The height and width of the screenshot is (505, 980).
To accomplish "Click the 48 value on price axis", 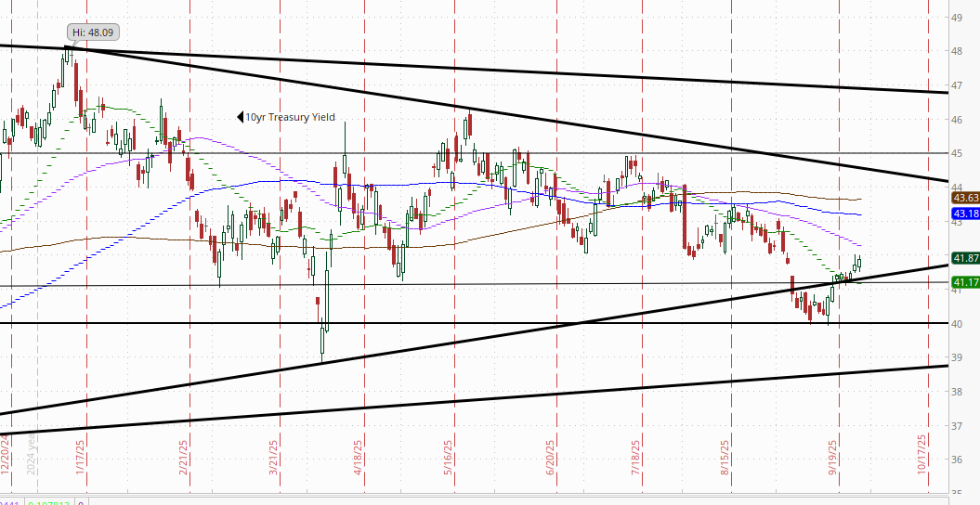I will [x=956, y=51].
